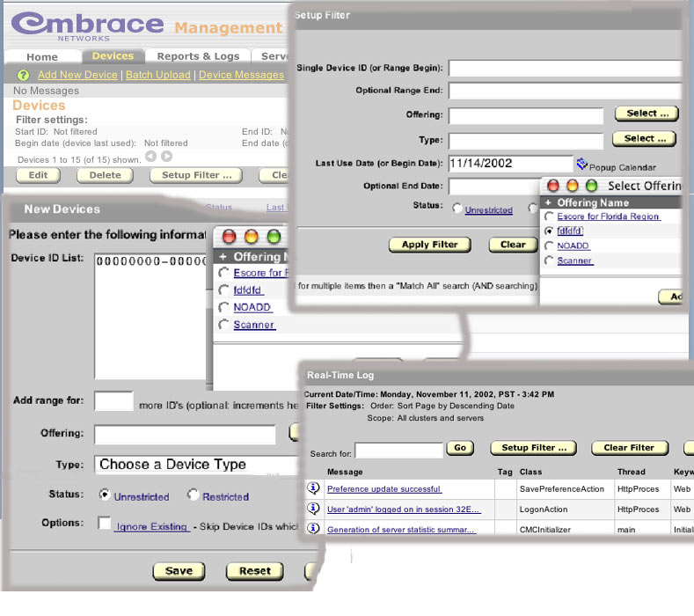Click the Optional Range End field
Viewport: 694px width, 616px height.
(x=565, y=91)
